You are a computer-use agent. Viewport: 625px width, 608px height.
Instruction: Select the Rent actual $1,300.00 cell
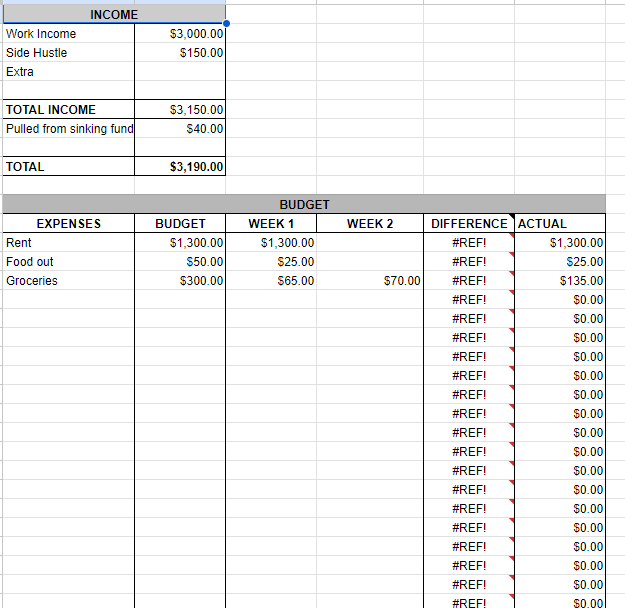coord(560,242)
